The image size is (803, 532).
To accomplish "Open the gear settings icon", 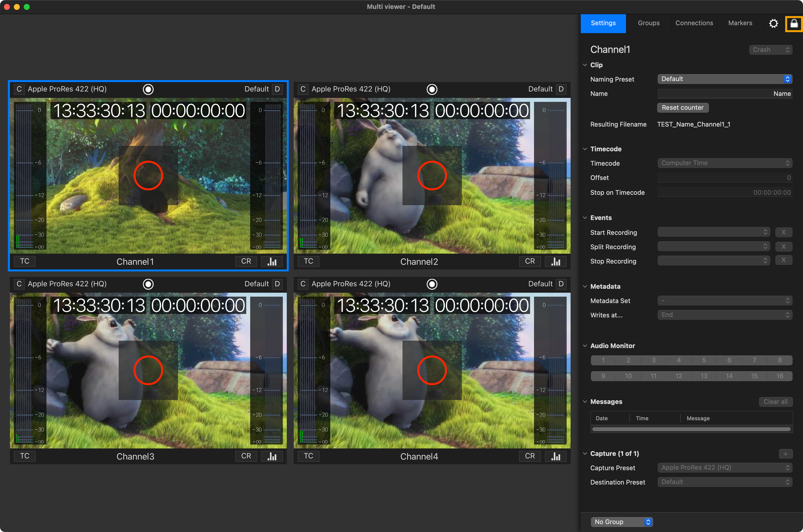I will [773, 23].
